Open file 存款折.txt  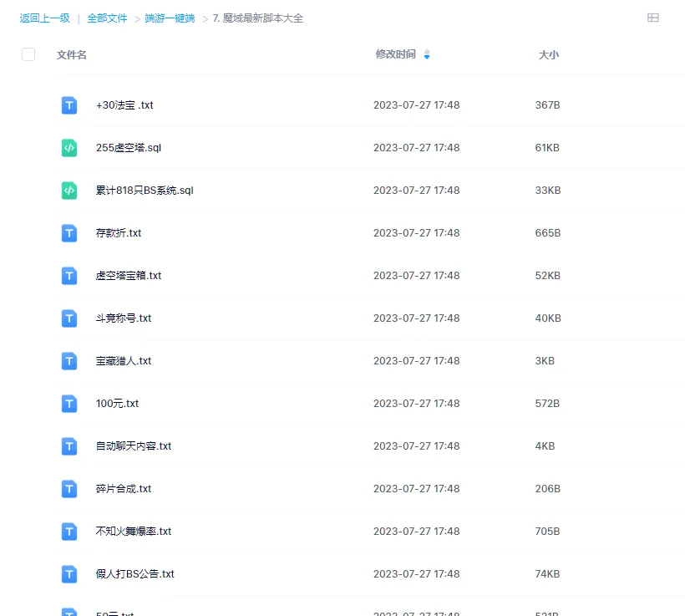point(119,233)
